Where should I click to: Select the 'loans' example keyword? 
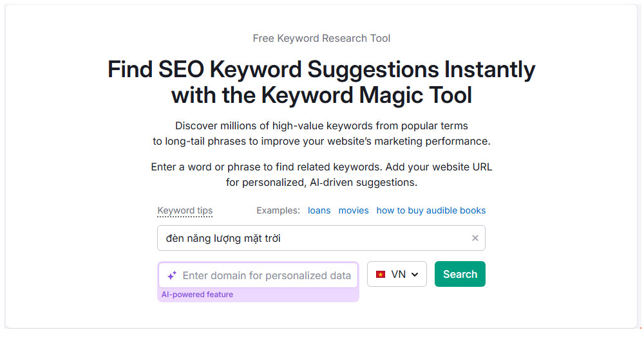[x=319, y=210]
